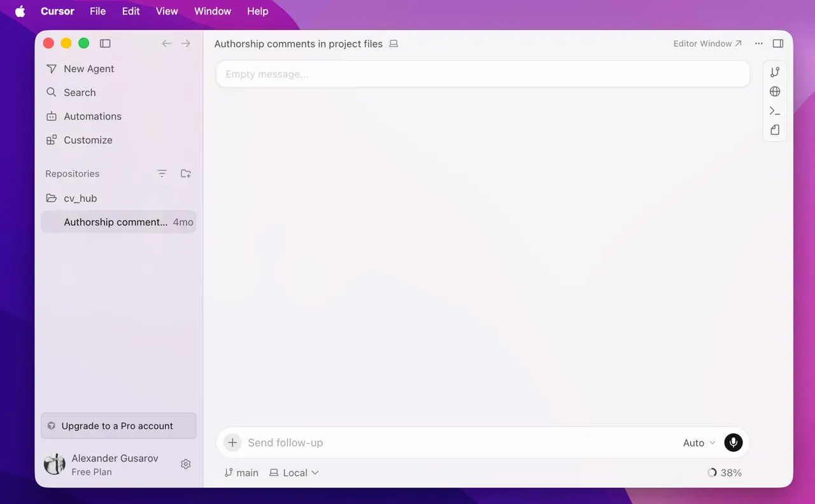Click the Empty message field
815x504 pixels.
483,74
